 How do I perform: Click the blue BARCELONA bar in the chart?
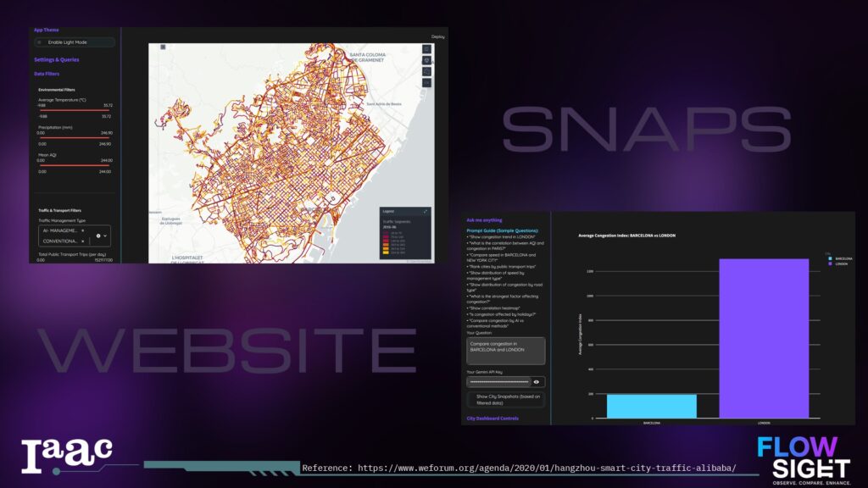pyautogui.click(x=652, y=406)
